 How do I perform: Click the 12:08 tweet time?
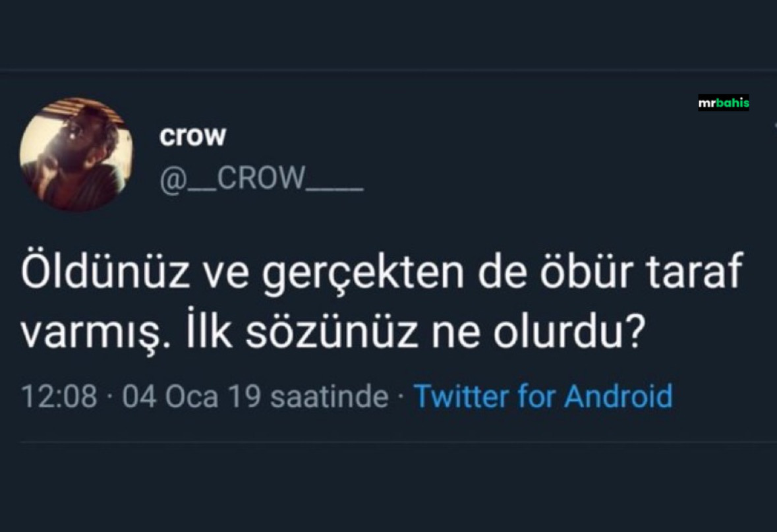[x=59, y=396]
